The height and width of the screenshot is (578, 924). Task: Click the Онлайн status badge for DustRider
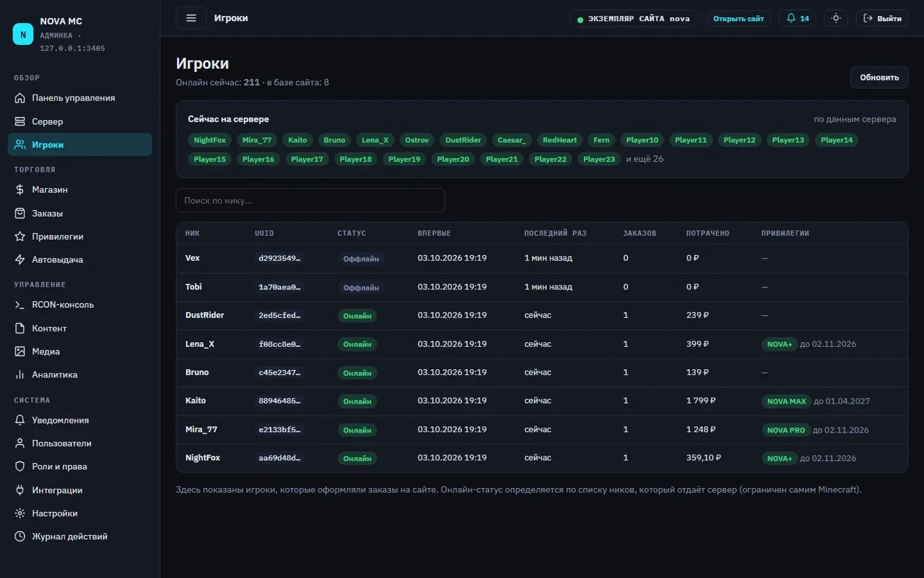(357, 316)
